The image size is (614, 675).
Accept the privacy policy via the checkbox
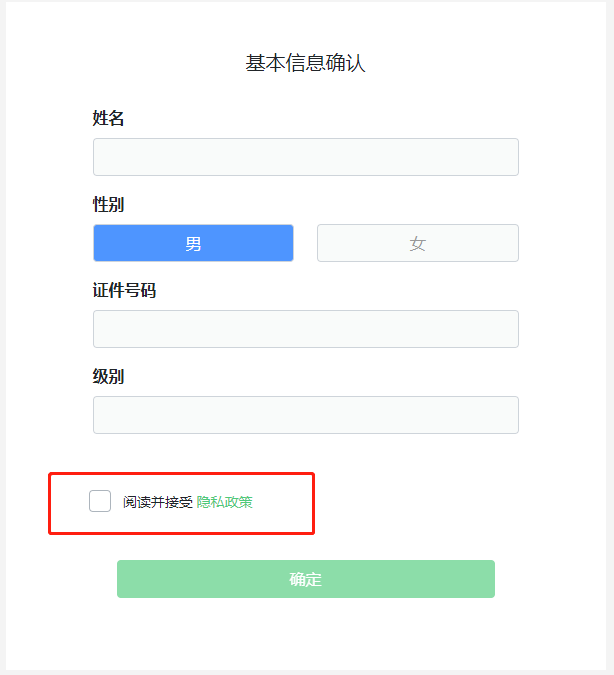coord(100,501)
